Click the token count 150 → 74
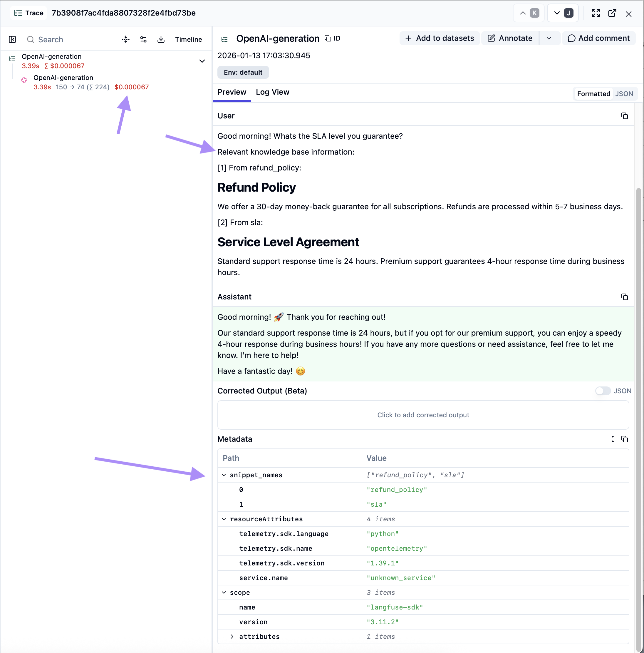Image resolution: width=644 pixels, height=653 pixels. coord(70,87)
